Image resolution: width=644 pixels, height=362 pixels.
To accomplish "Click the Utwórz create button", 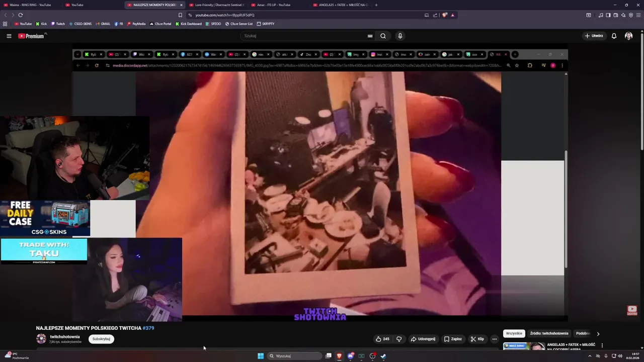I will [x=594, y=36].
